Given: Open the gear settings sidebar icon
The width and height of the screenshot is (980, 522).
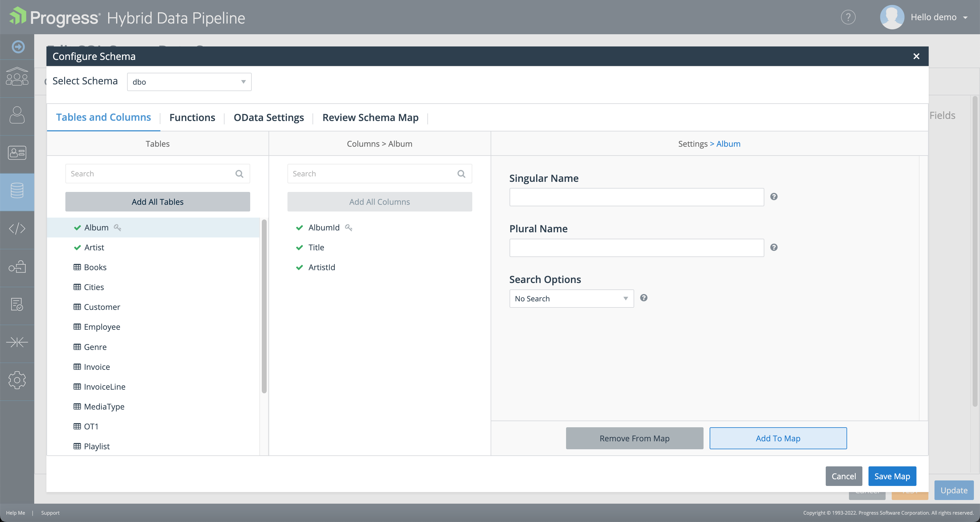Looking at the screenshot, I should pos(17,380).
